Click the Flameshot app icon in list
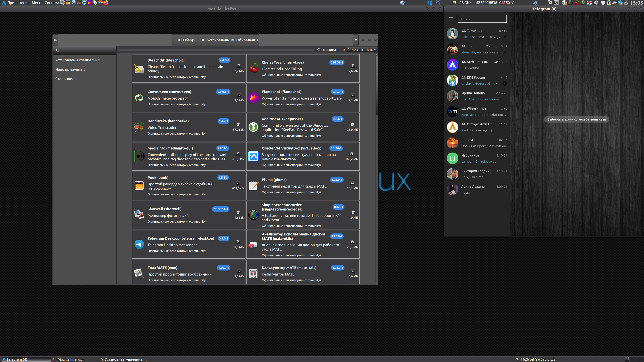644x362 pixels. pyautogui.click(x=253, y=98)
